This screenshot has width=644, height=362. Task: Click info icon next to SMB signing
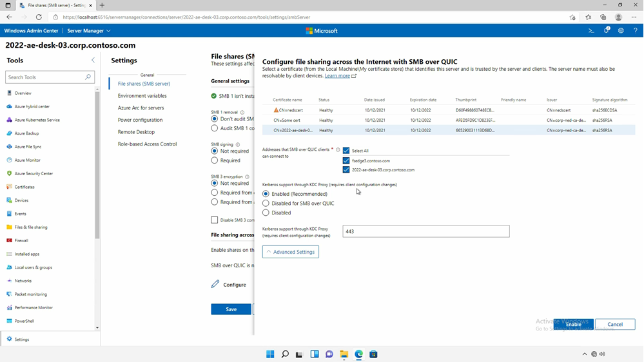coord(238,144)
